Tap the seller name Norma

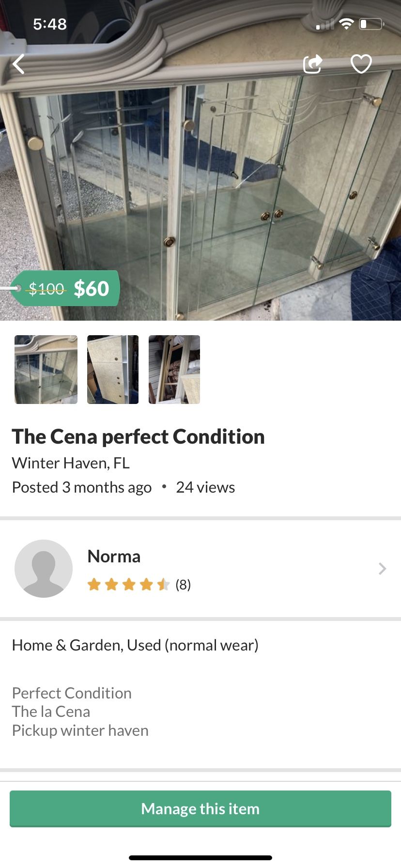[x=114, y=557]
